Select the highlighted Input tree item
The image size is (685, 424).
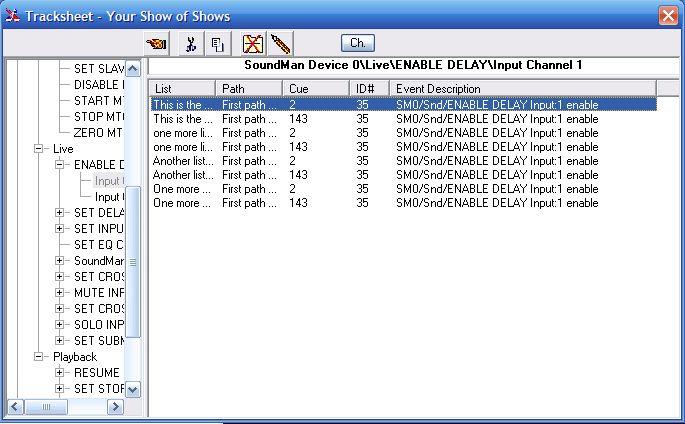pos(109,180)
